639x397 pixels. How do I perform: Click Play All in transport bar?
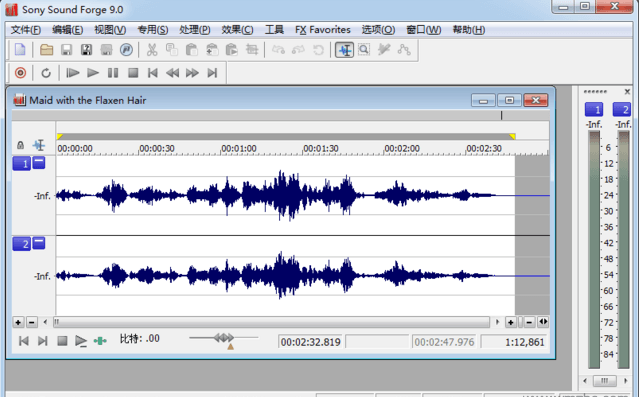73,73
